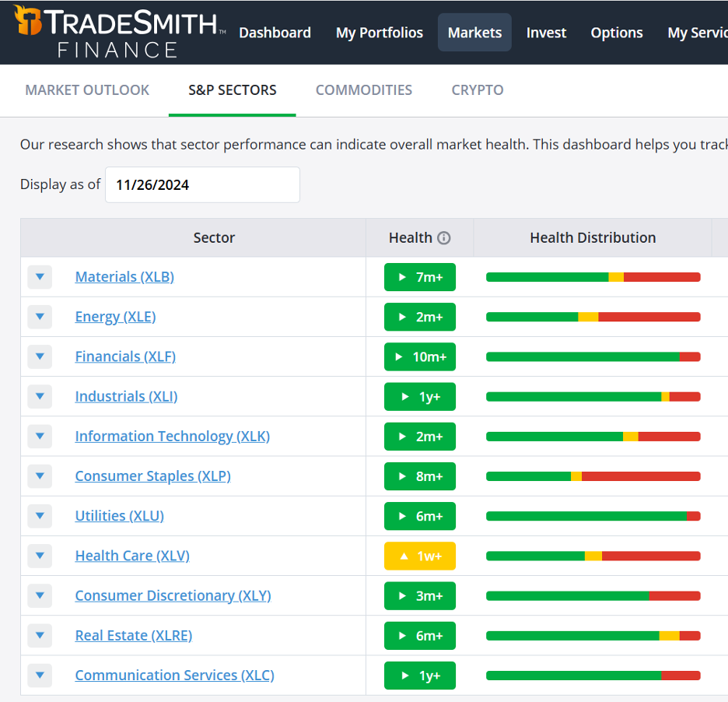Expand the Information Technology (XLK) row arrow
This screenshot has height=702, width=728.
[x=40, y=437]
